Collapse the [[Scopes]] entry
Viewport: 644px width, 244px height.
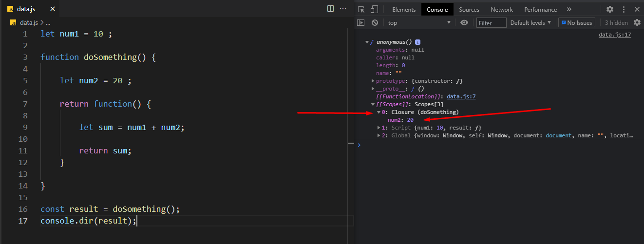pyautogui.click(x=374, y=104)
